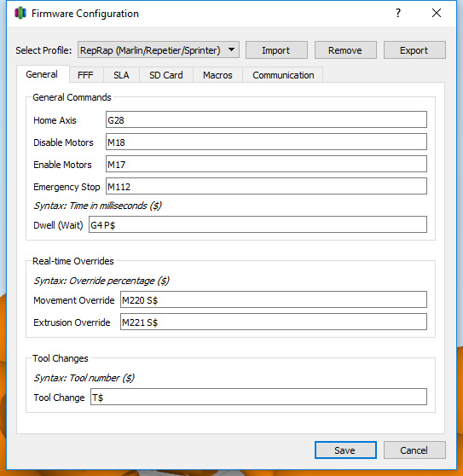Click the Tool Change input field
The image size is (463, 476).
coord(259,397)
